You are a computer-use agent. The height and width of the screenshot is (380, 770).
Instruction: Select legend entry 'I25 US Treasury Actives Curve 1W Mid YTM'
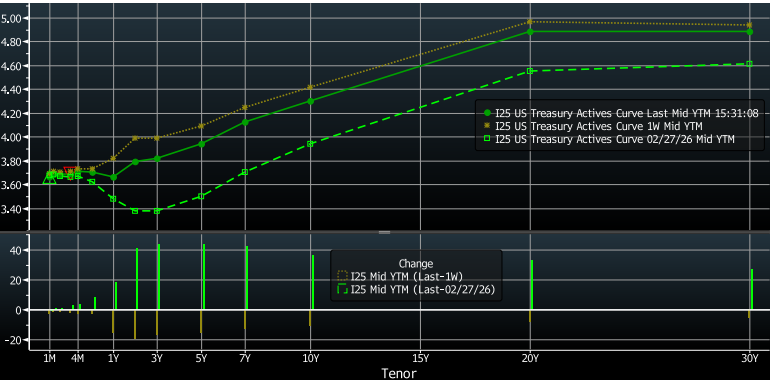point(594,127)
